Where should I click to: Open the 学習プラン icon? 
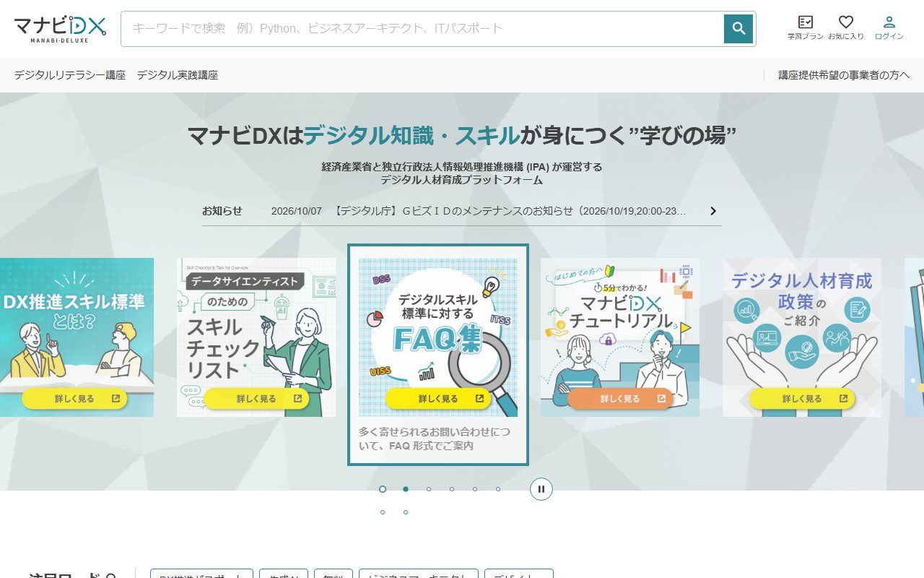[806, 27]
